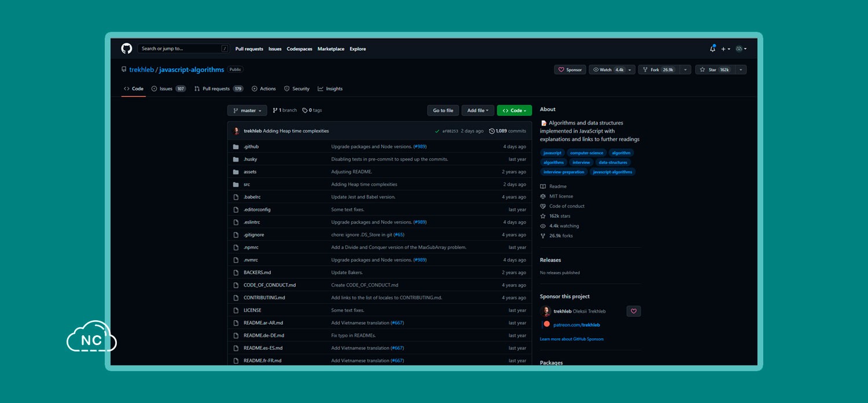Open the .nvmrc file name

coord(252,260)
